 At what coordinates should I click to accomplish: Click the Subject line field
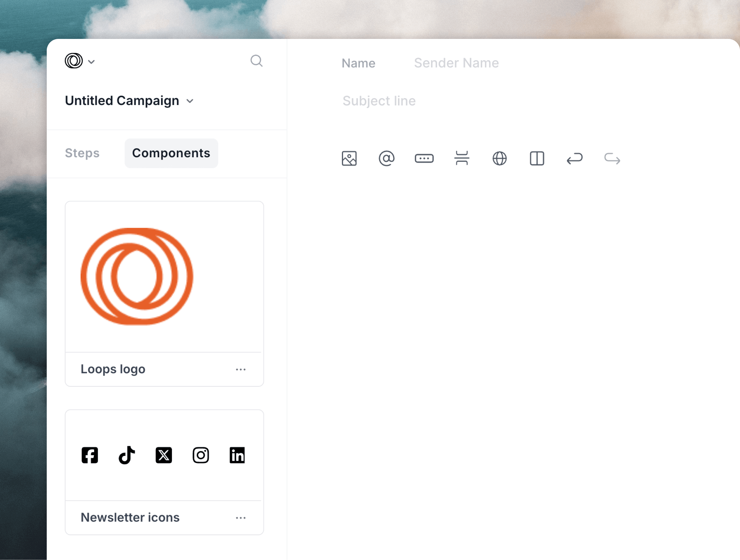tap(379, 101)
